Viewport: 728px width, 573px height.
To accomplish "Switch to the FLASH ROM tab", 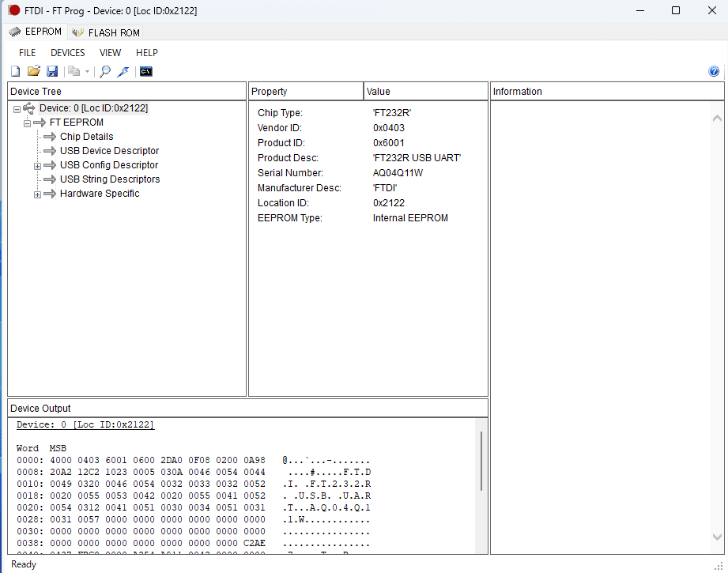I will (106, 32).
